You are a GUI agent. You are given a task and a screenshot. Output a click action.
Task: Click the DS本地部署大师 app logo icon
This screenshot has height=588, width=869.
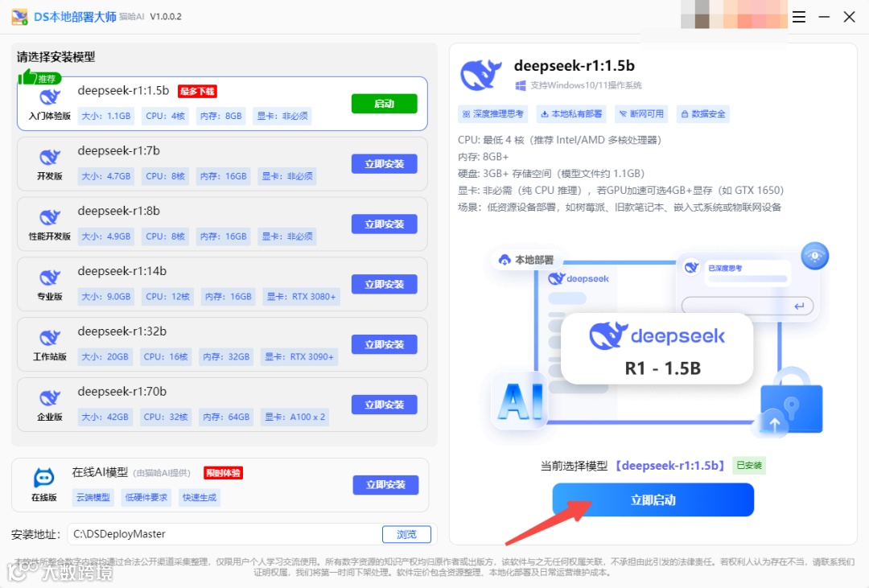[x=19, y=17]
